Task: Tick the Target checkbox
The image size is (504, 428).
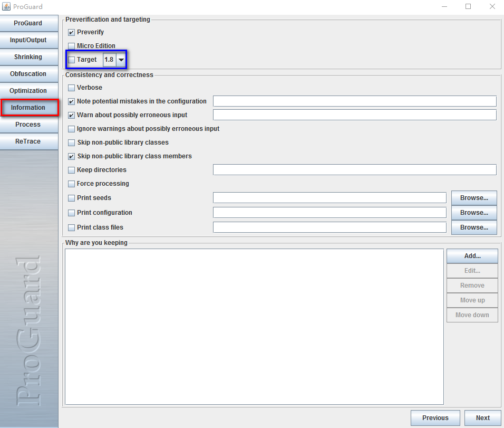Action: [x=71, y=60]
